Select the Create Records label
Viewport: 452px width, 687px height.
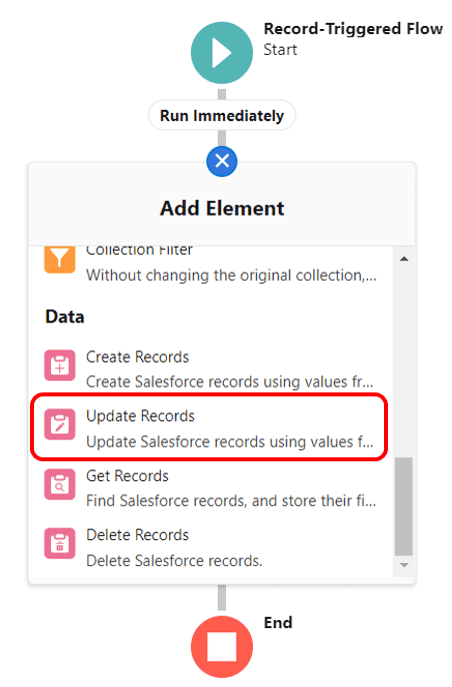(138, 357)
